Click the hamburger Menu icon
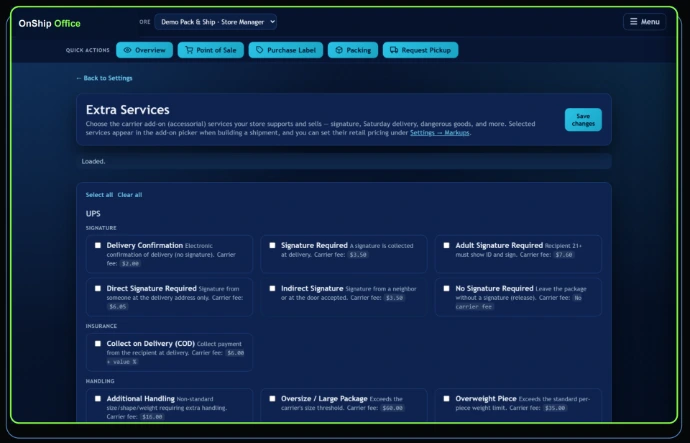 click(634, 22)
